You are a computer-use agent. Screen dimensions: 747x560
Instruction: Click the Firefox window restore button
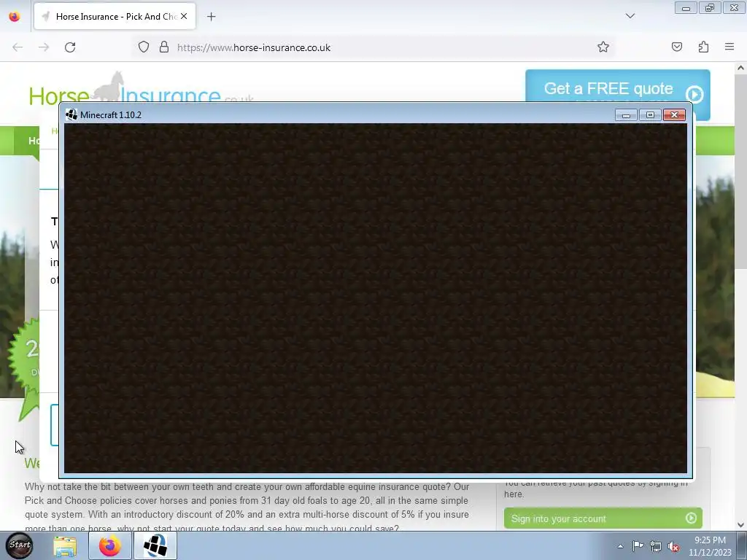710,7
